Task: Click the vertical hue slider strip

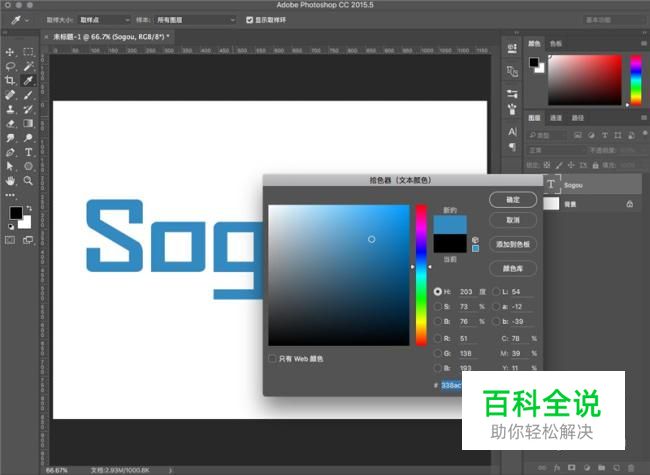Action: click(x=421, y=274)
